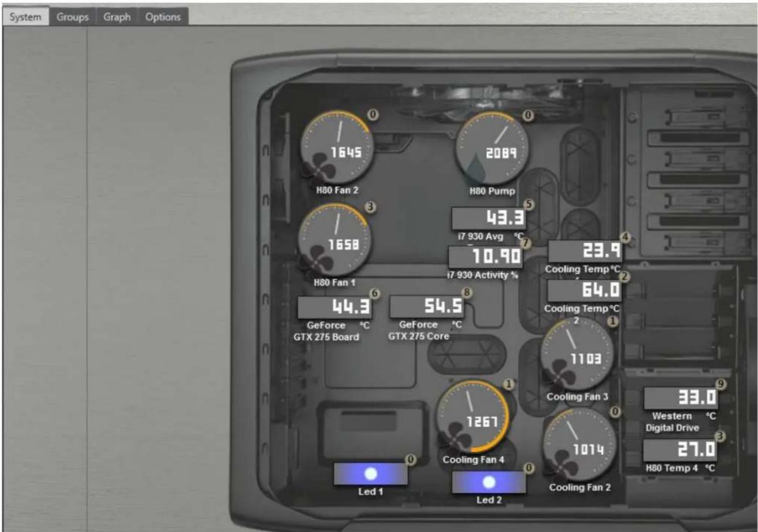Click the H80 Pump label

click(x=492, y=191)
